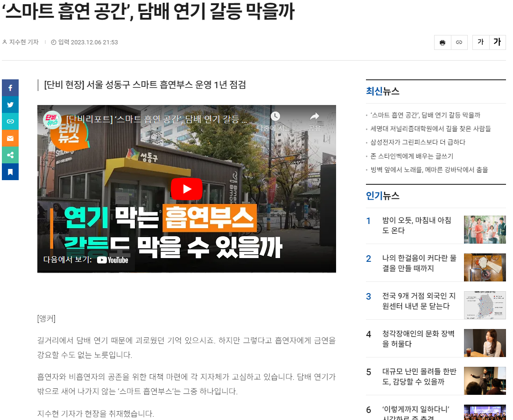The height and width of the screenshot is (420, 513).
Task: Play the YouTube video
Action: coord(186,189)
